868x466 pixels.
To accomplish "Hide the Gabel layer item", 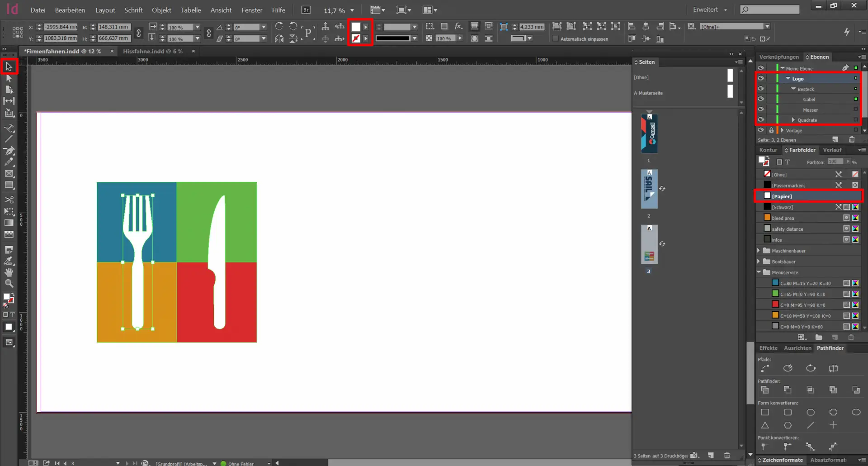I will pyautogui.click(x=761, y=99).
